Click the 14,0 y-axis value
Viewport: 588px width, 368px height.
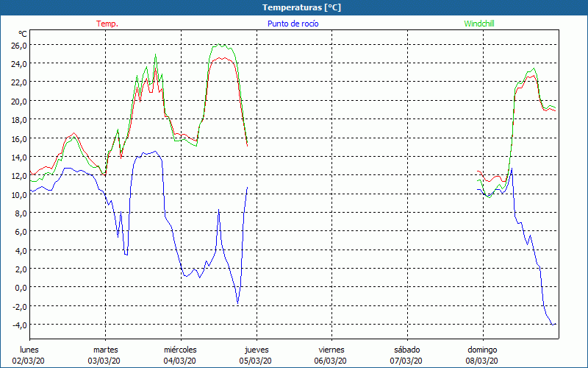(19, 158)
